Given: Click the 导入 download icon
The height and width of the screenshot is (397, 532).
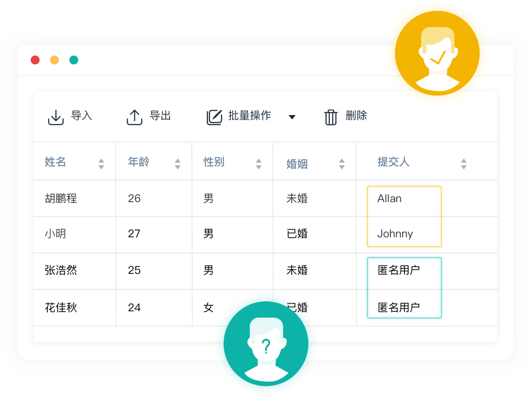Looking at the screenshot, I should click(55, 116).
